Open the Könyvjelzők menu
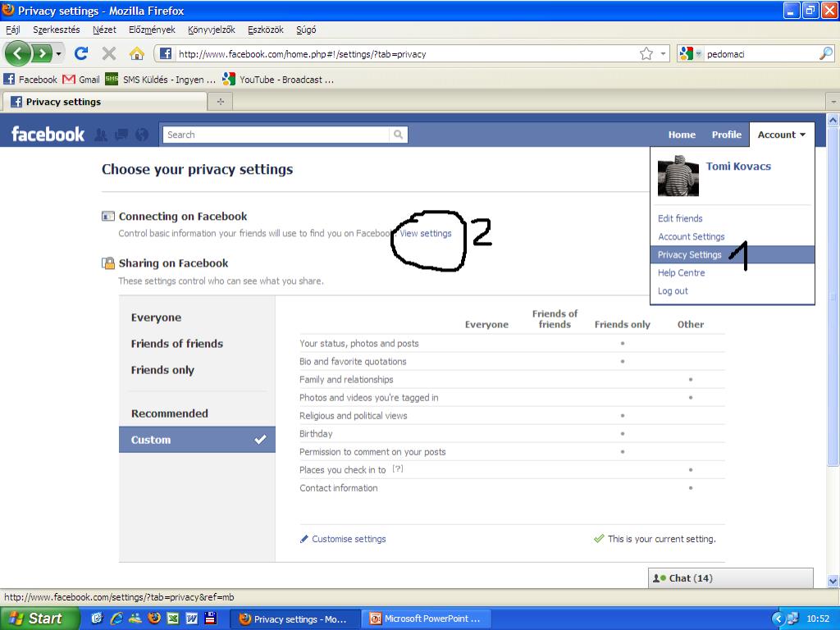Screen dimensions: 840x630 pos(211,30)
